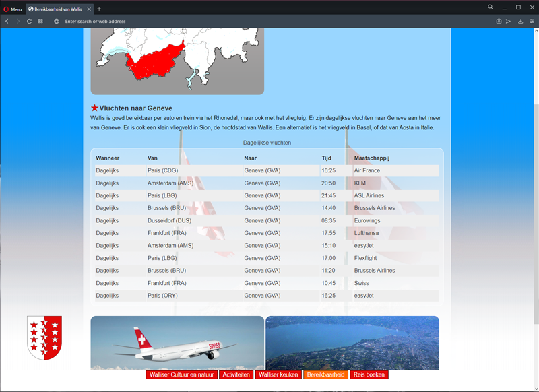The image size is (539, 392).
Task: Close the Bereikbaarheid van Wallis tab
Action: click(89, 9)
